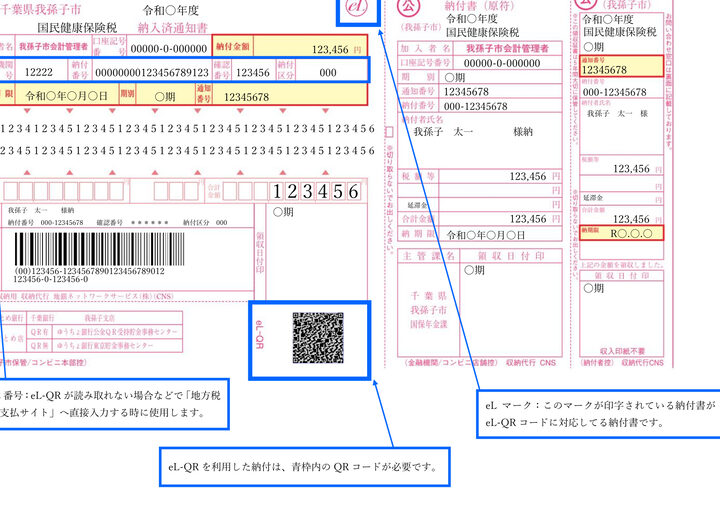The width and height of the screenshot is (720, 509).
Task: Click the 収入印紙不要 text on receipt
Action: point(621,352)
